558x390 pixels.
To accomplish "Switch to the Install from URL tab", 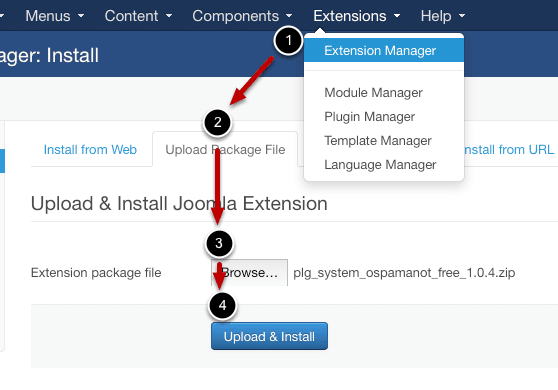I will [x=509, y=149].
